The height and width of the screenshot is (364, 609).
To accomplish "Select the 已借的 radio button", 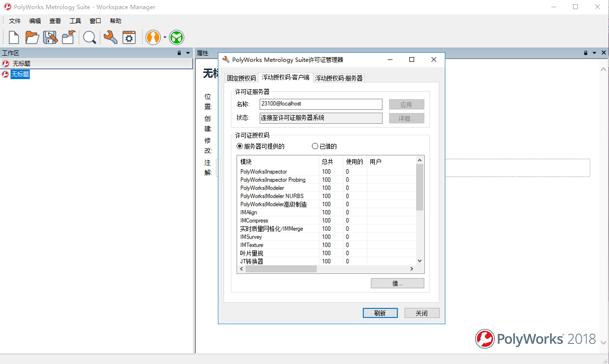I will point(315,146).
